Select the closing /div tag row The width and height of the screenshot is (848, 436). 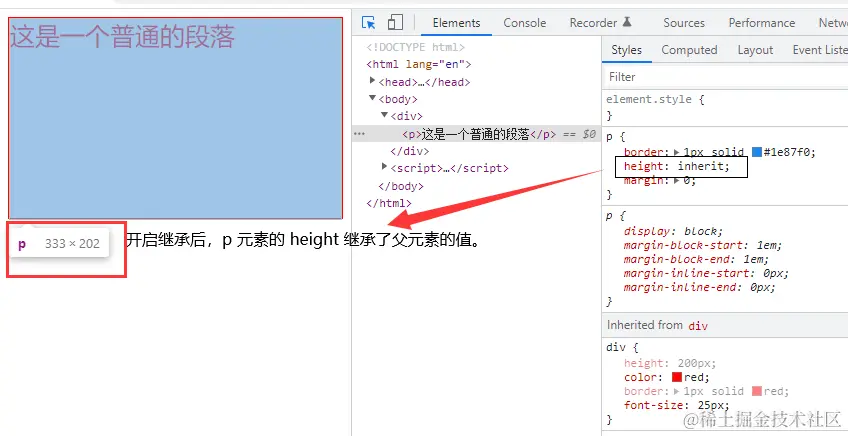pos(409,151)
